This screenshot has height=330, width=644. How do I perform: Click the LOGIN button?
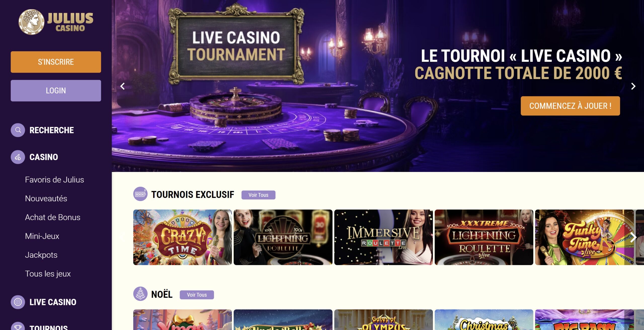pyautogui.click(x=56, y=91)
